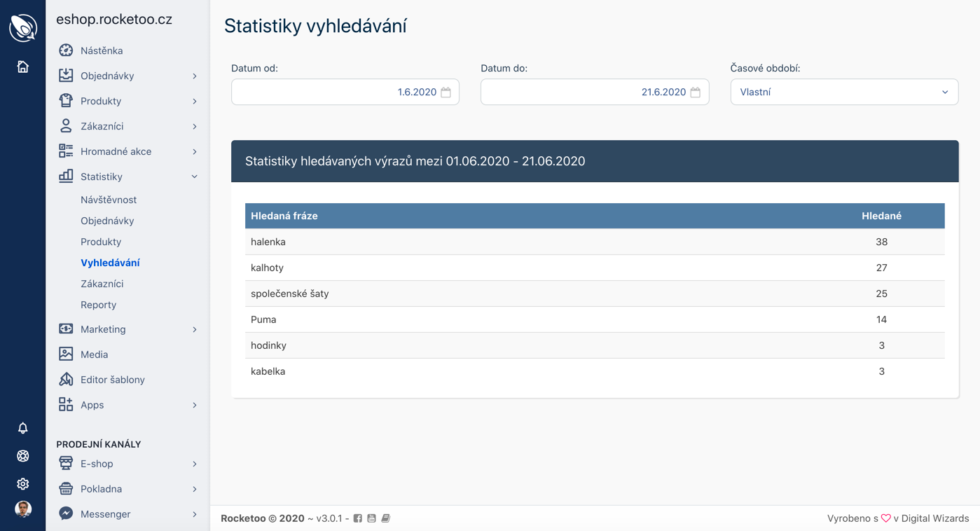Image resolution: width=980 pixels, height=531 pixels.
Task: Open Editor šablony menu label
Action: [113, 380]
